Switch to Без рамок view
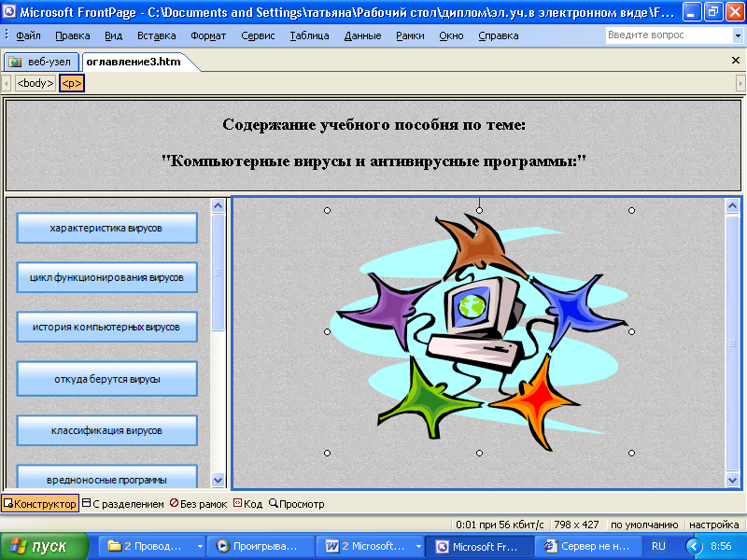This screenshot has height=560, width=747. click(x=199, y=504)
